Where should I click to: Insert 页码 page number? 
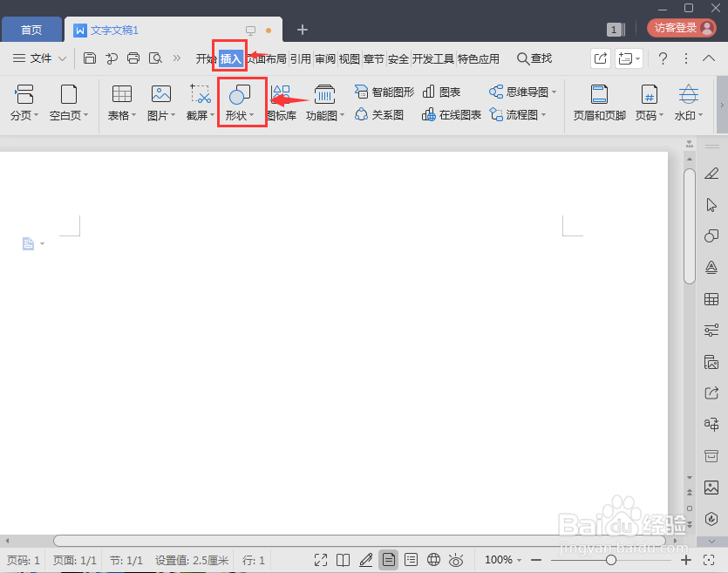[x=649, y=103]
